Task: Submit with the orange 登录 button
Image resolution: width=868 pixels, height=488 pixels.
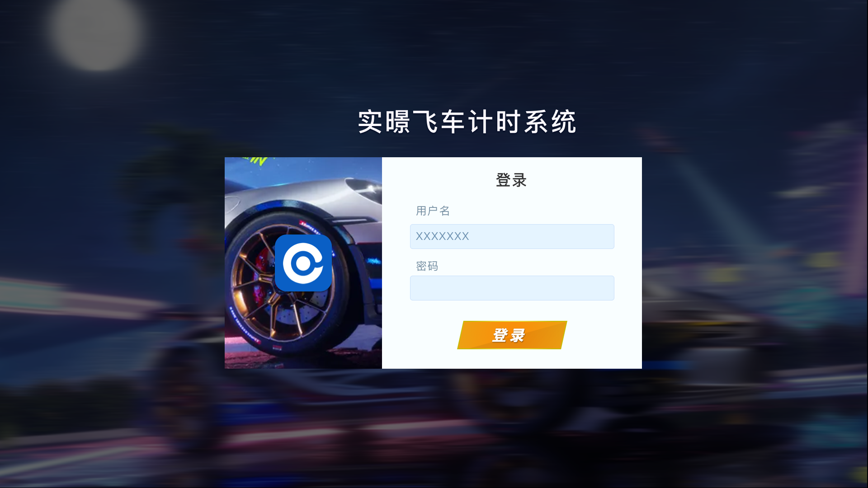Action: [x=512, y=335]
